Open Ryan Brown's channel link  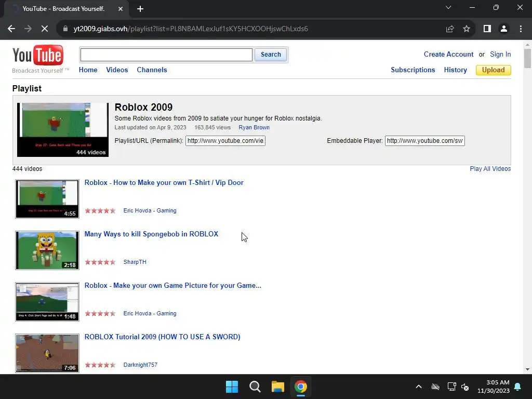point(254,128)
